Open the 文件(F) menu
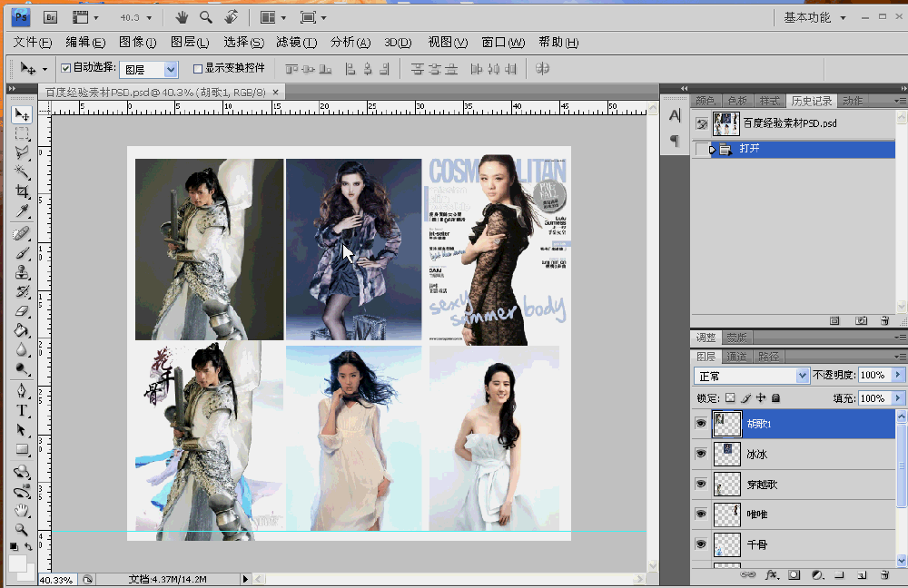This screenshot has height=588, width=908. [33, 43]
